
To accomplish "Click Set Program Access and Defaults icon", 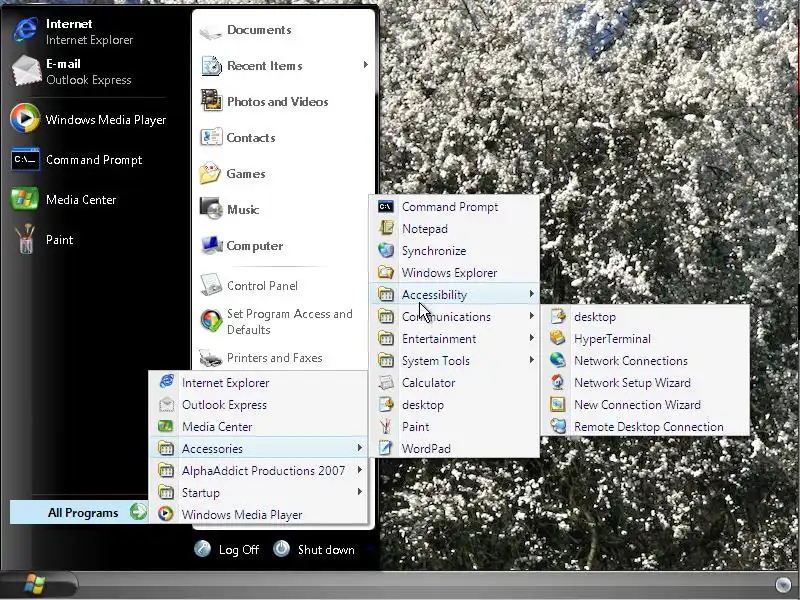I will tap(211, 321).
